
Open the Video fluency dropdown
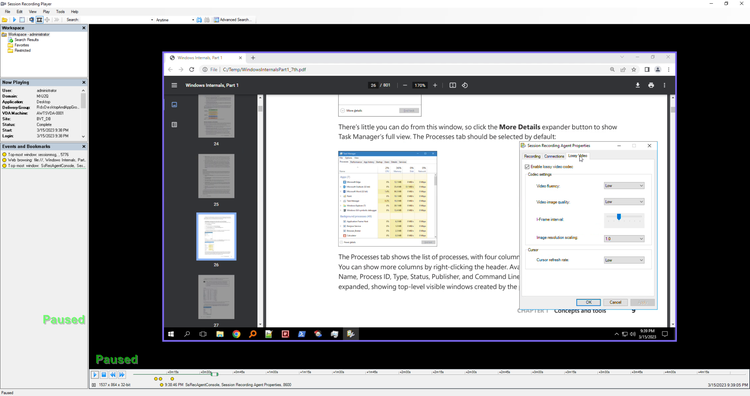tap(624, 186)
